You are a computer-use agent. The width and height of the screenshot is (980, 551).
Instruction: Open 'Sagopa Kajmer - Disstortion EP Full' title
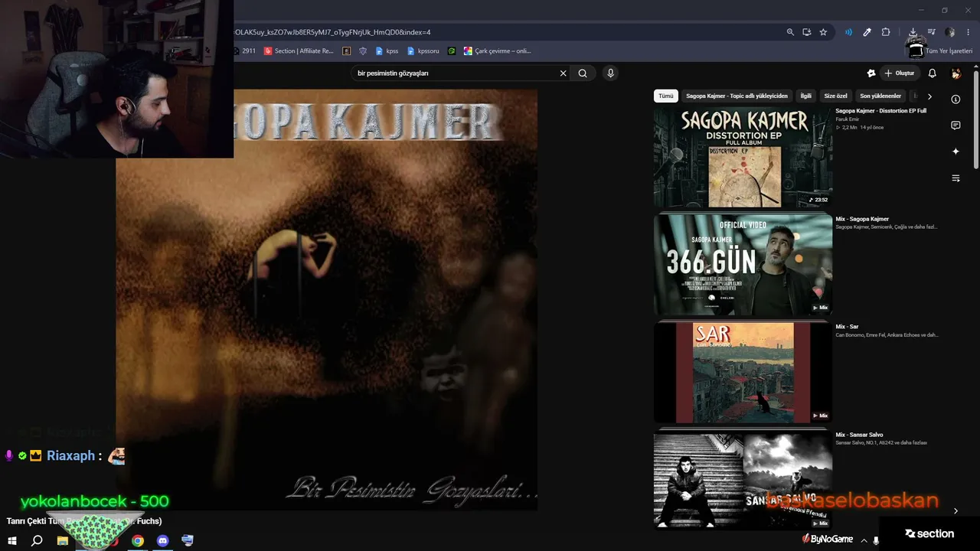881,111
